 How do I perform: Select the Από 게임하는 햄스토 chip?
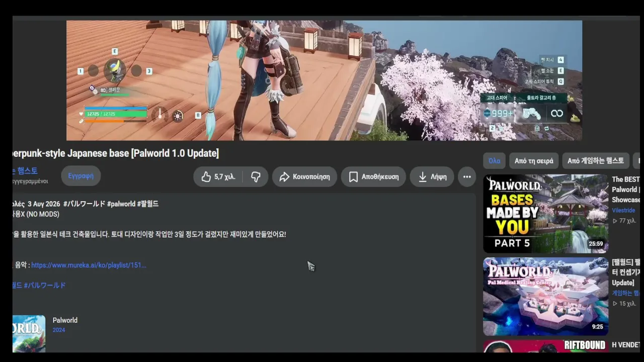pyautogui.click(x=596, y=161)
